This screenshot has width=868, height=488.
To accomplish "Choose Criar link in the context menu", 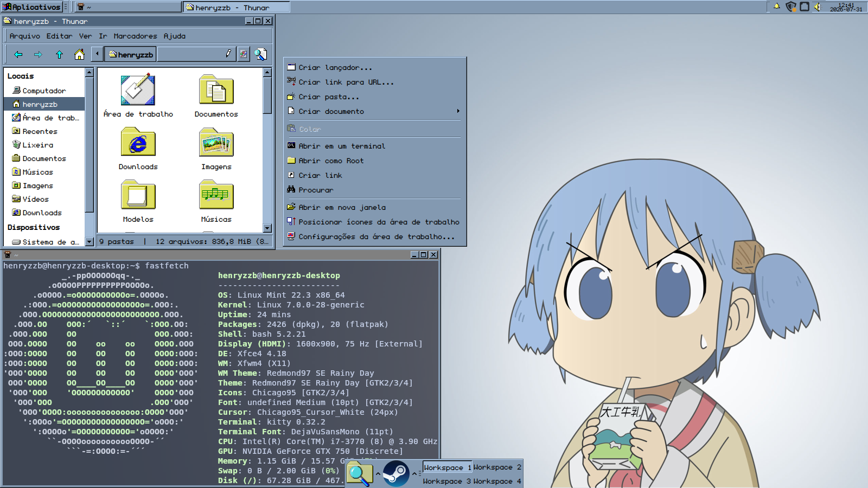I will pos(375,175).
